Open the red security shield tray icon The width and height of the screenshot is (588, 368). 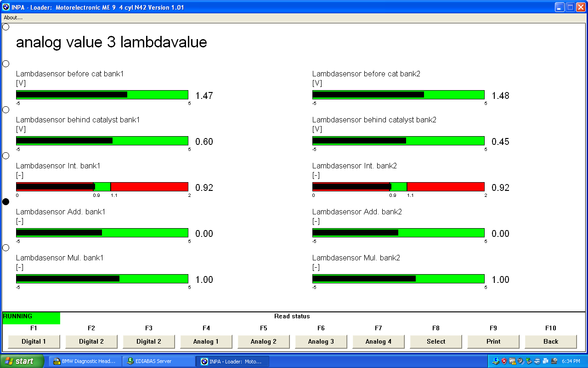(x=504, y=361)
